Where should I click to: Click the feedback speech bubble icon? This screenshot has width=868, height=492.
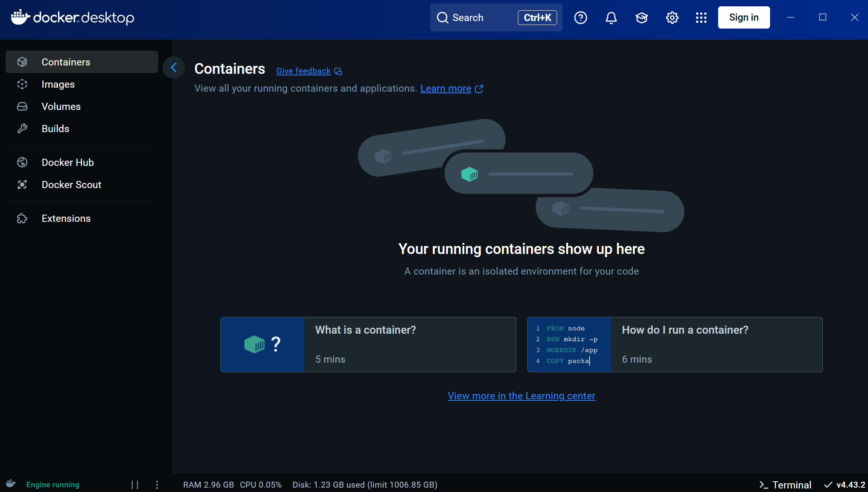click(338, 71)
